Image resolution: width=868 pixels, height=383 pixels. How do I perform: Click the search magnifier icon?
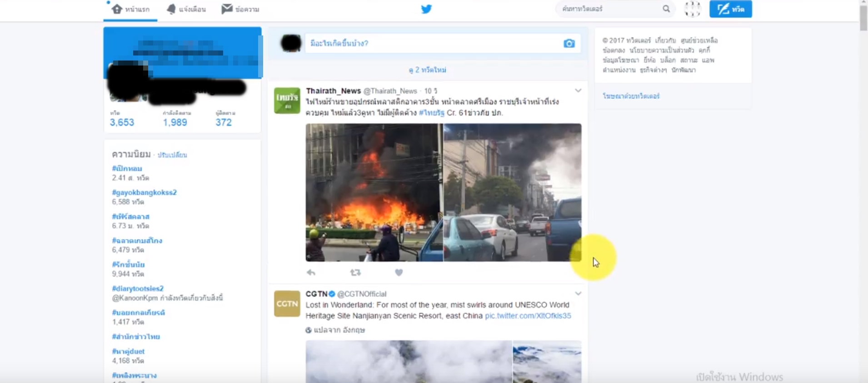pyautogui.click(x=666, y=9)
